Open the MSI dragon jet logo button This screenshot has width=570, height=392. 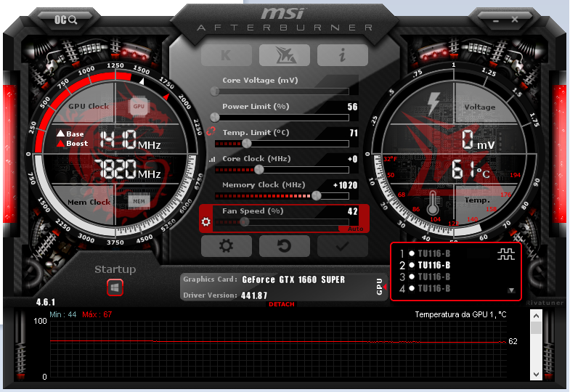pos(285,55)
